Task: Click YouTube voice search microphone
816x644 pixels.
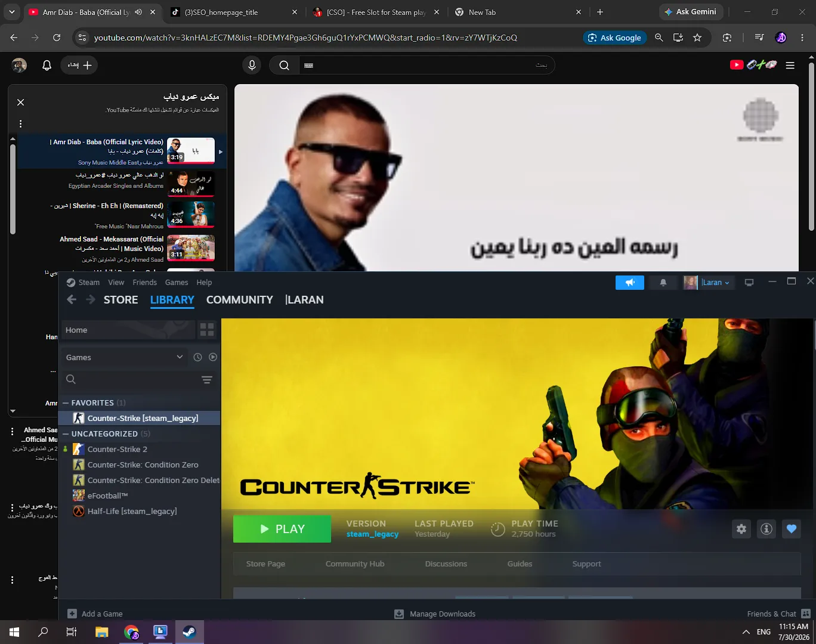Action: (x=252, y=65)
